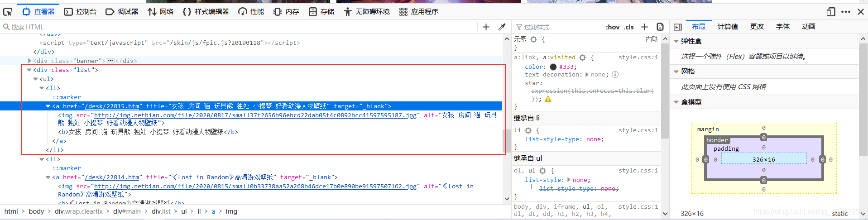Expand text-decoration shorthand arrow
The height and width of the screenshot is (220, 868).
click(x=587, y=75)
